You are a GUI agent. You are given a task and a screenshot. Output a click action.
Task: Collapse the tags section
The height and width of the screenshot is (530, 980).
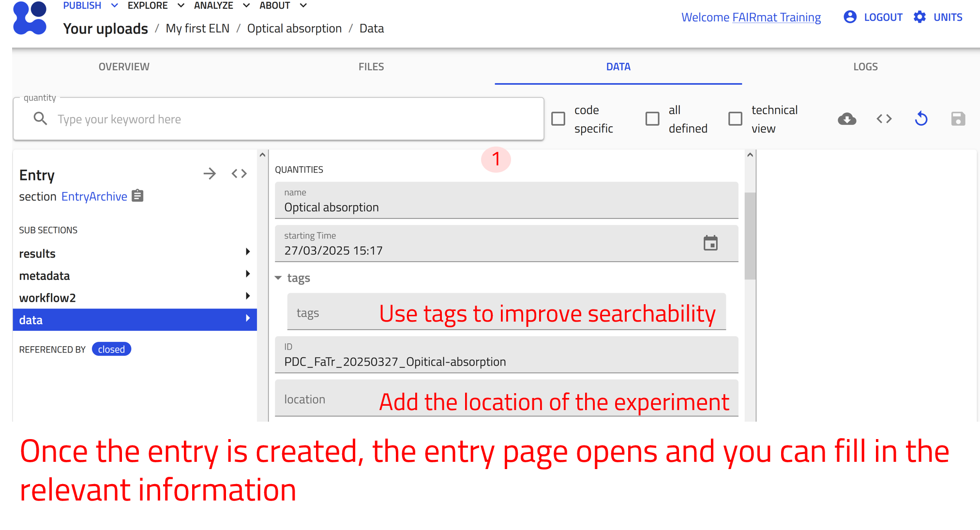[x=278, y=278]
